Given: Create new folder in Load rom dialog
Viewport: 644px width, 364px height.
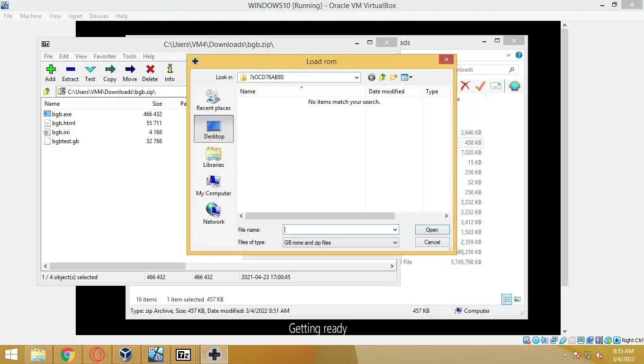Looking at the screenshot, I should (394, 77).
